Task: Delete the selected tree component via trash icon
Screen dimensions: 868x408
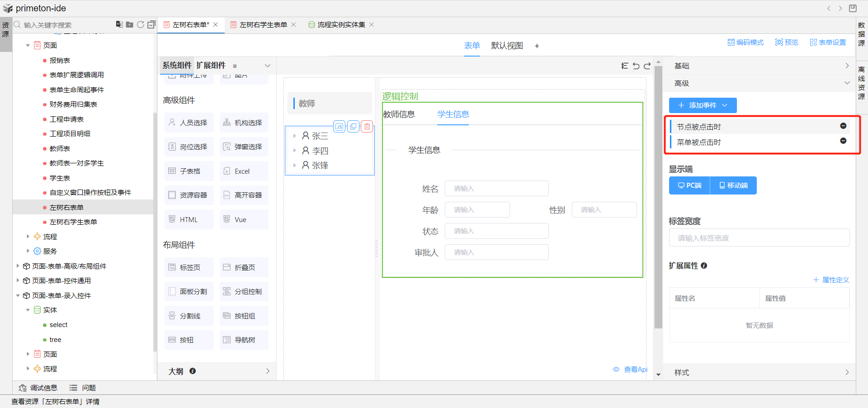Action: coord(367,127)
